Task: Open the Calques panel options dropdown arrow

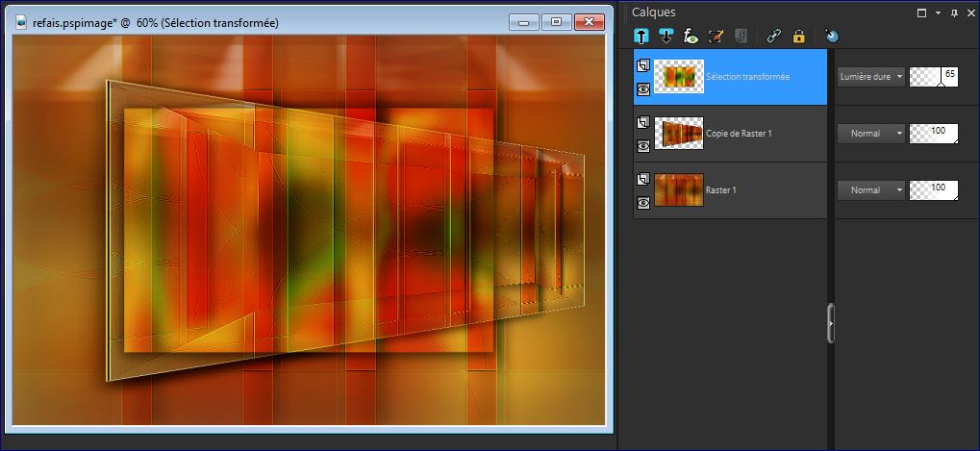Action: (938, 13)
